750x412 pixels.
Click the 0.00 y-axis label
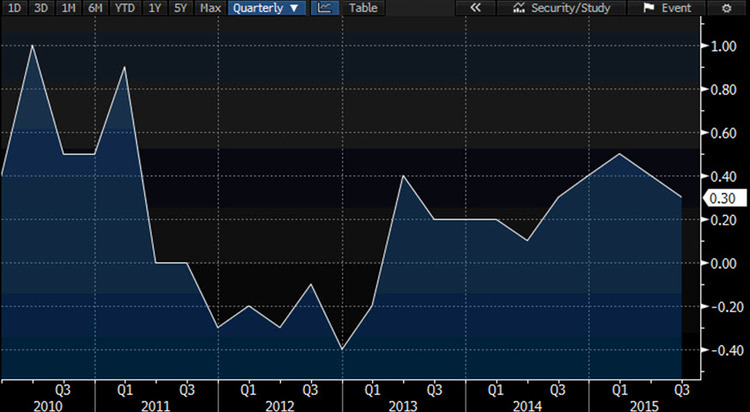[722, 263]
